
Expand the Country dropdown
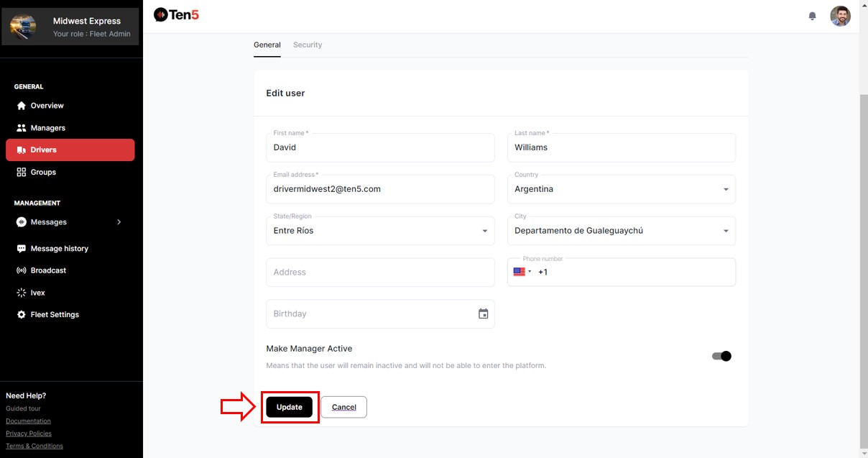725,190
